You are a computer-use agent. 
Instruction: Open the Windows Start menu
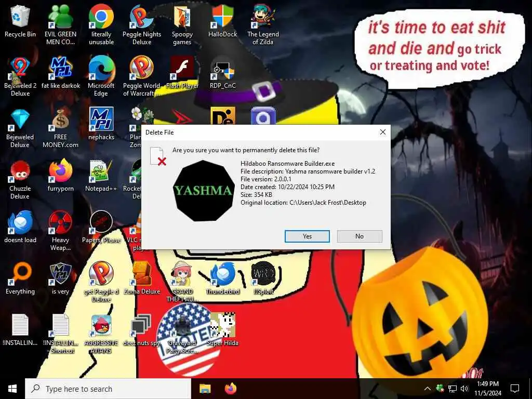[12, 389]
